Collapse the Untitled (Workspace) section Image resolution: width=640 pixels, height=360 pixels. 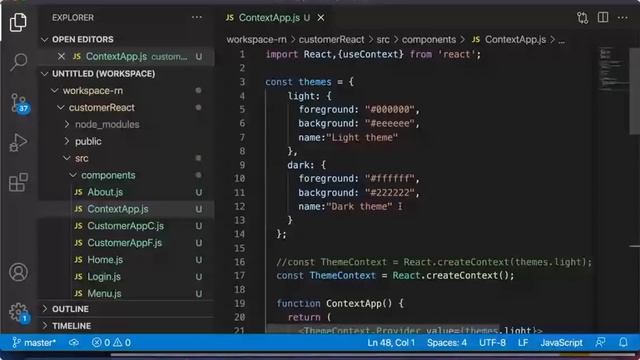[x=127, y=74]
